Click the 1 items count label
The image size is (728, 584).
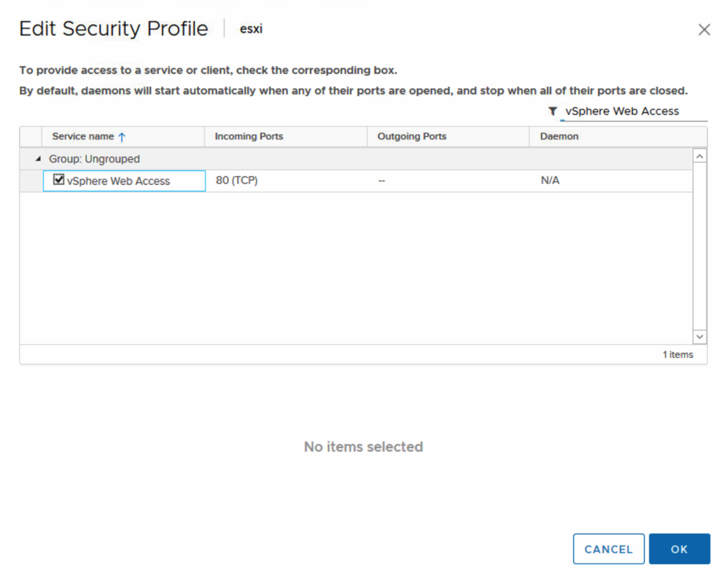pos(678,354)
